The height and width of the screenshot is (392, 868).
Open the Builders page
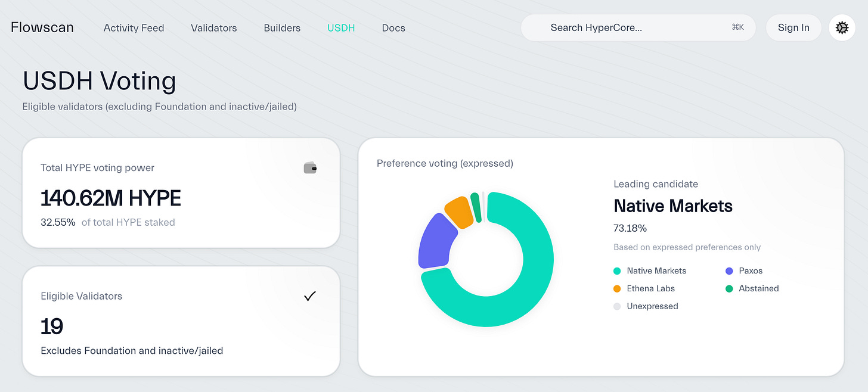(282, 28)
